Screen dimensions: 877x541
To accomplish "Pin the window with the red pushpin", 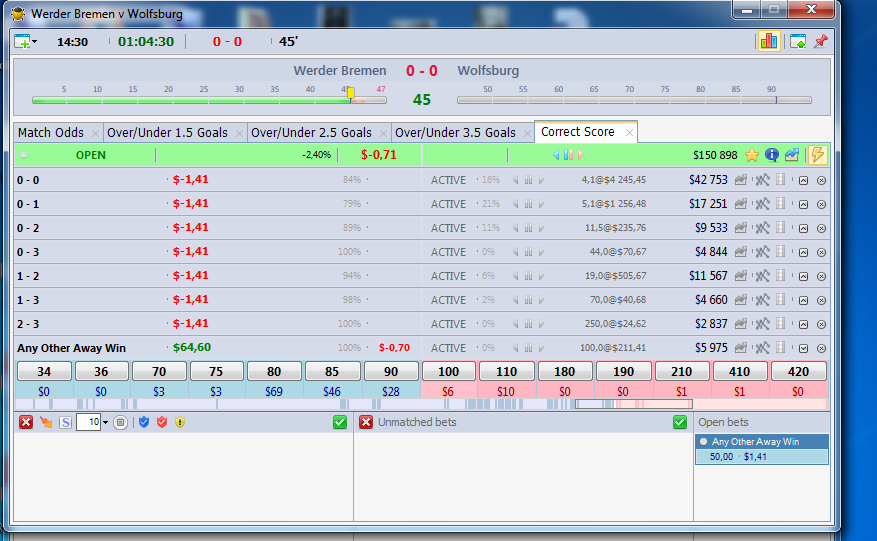I will [821, 41].
